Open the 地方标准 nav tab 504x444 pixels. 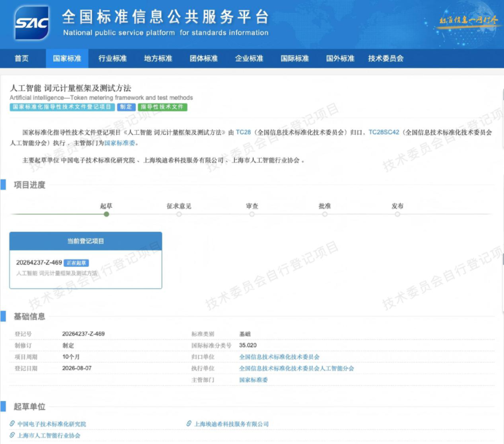[158, 58]
